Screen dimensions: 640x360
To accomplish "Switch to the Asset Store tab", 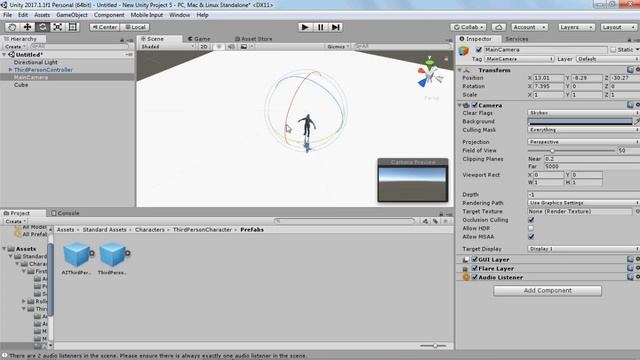I will click(253, 39).
